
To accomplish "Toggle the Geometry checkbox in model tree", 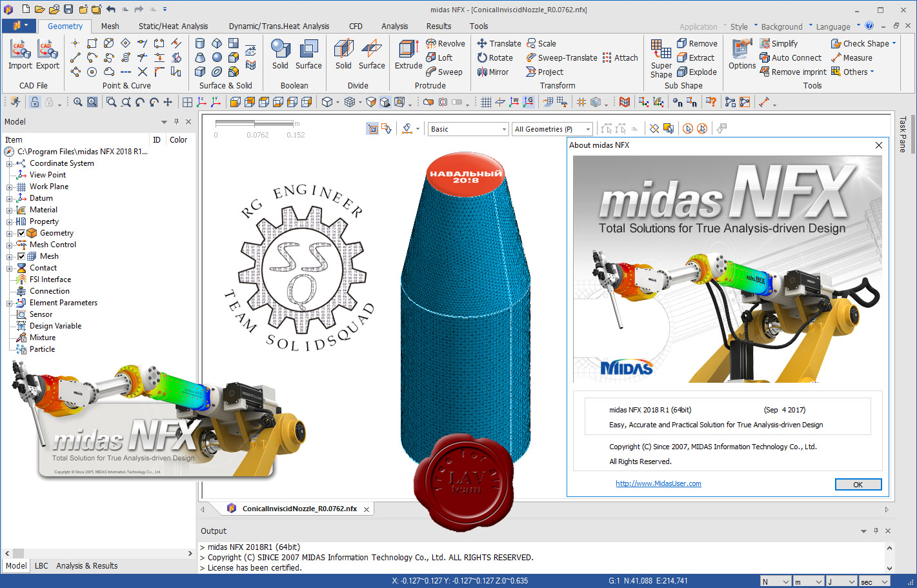I will (21, 233).
